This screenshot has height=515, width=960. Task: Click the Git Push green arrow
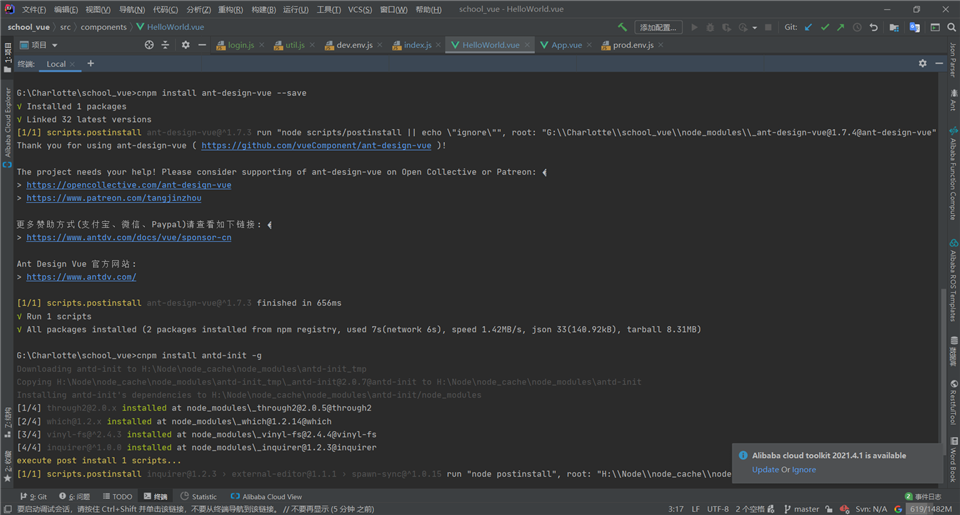click(841, 27)
